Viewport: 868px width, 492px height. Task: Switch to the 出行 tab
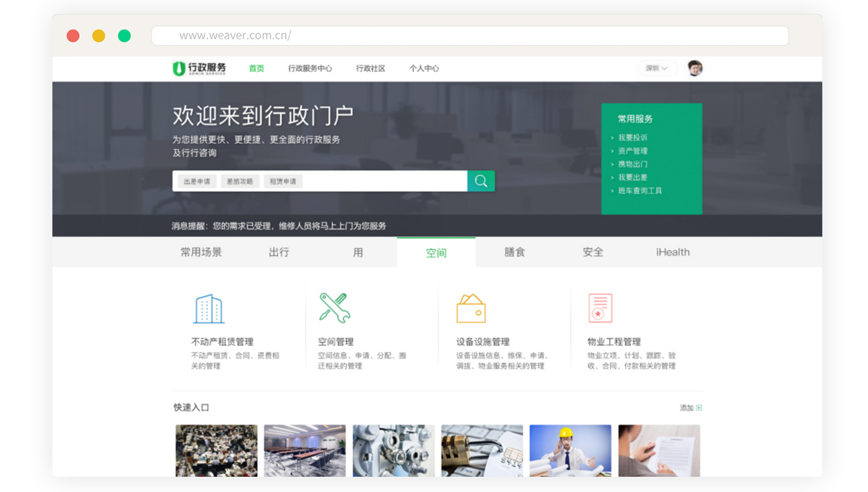[279, 252]
